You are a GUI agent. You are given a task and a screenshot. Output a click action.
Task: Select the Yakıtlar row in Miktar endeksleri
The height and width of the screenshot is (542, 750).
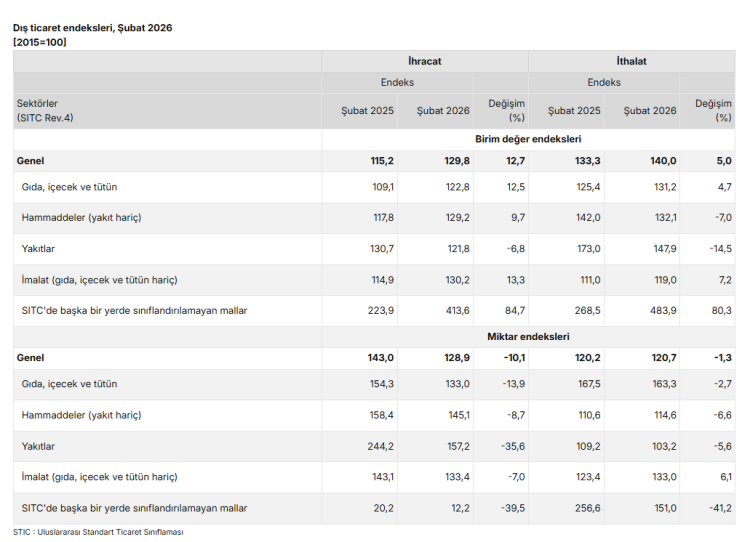click(x=38, y=446)
